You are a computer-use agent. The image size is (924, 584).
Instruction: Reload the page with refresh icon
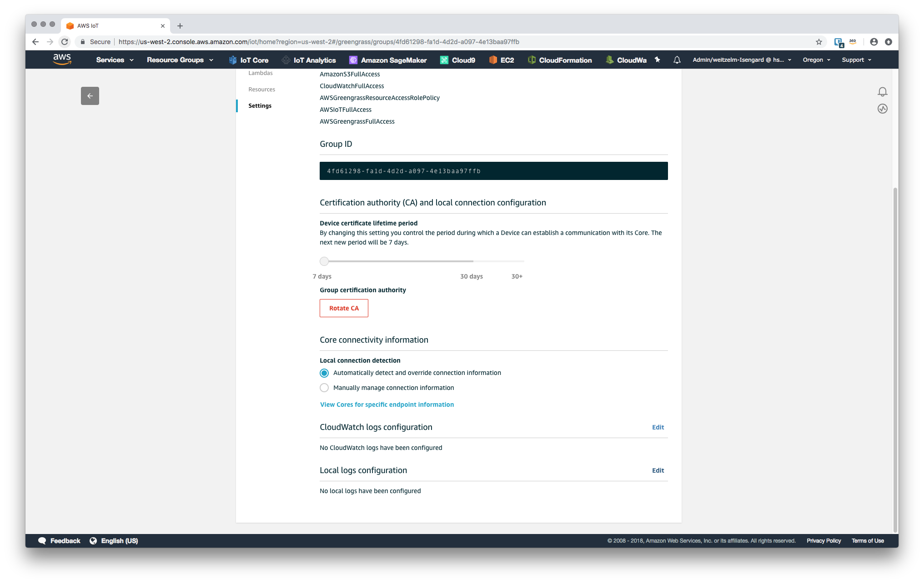pyautogui.click(x=65, y=42)
